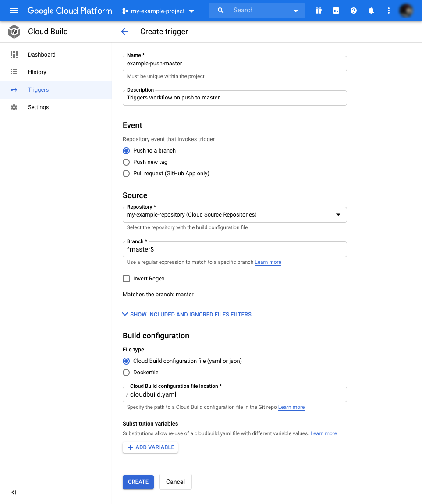
Task: Click the 'Substitution variables' heading
Action: pos(150,424)
